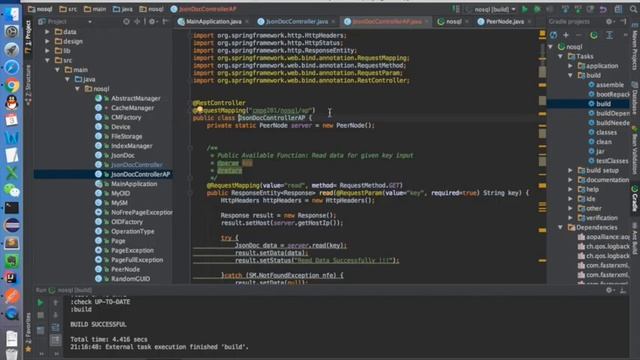Select the jar Gradle task

596,151
